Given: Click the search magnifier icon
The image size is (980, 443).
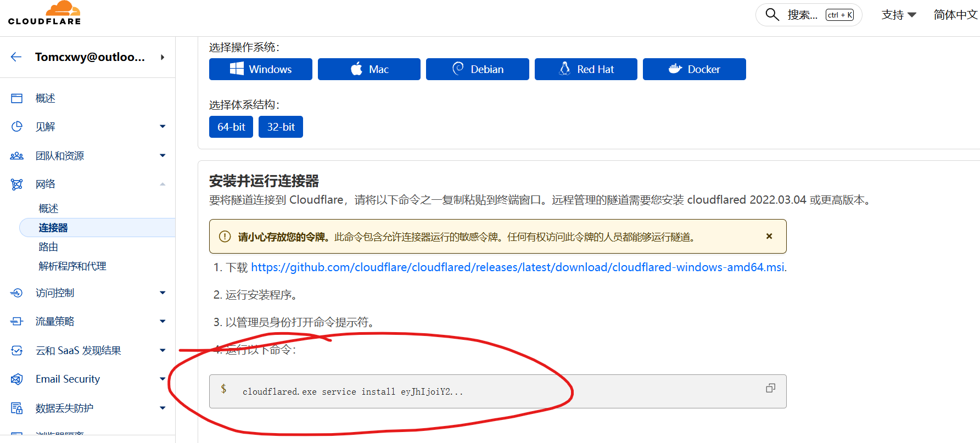Looking at the screenshot, I should pyautogui.click(x=772, y=15).
